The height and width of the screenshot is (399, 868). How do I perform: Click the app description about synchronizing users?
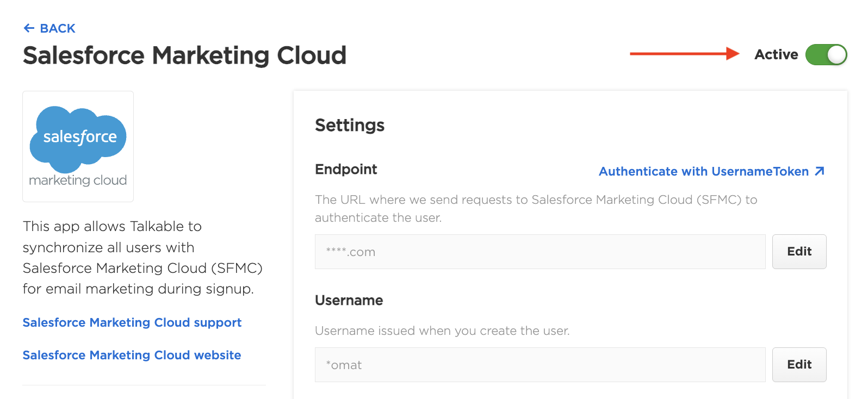142,257
